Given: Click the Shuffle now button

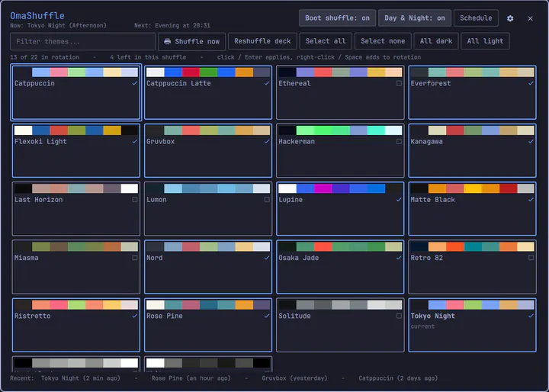Looking at the screenshot, I should coord(191,41).
